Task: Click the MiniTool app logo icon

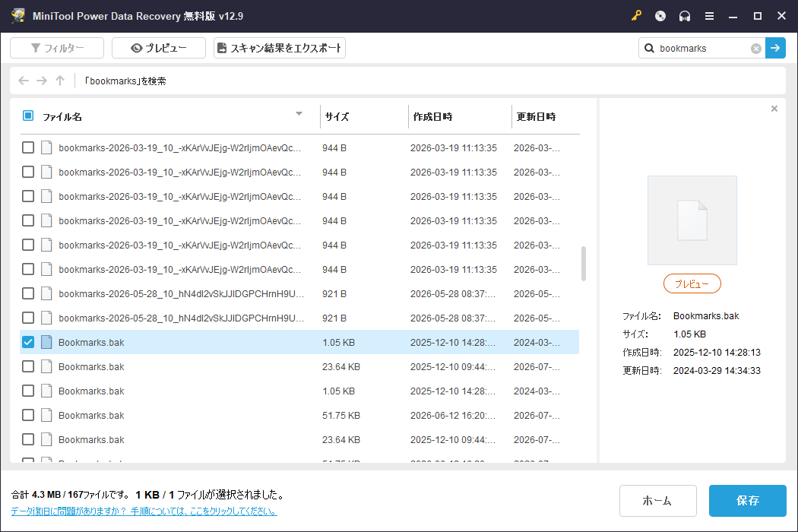Action: (x=18, y=15)
